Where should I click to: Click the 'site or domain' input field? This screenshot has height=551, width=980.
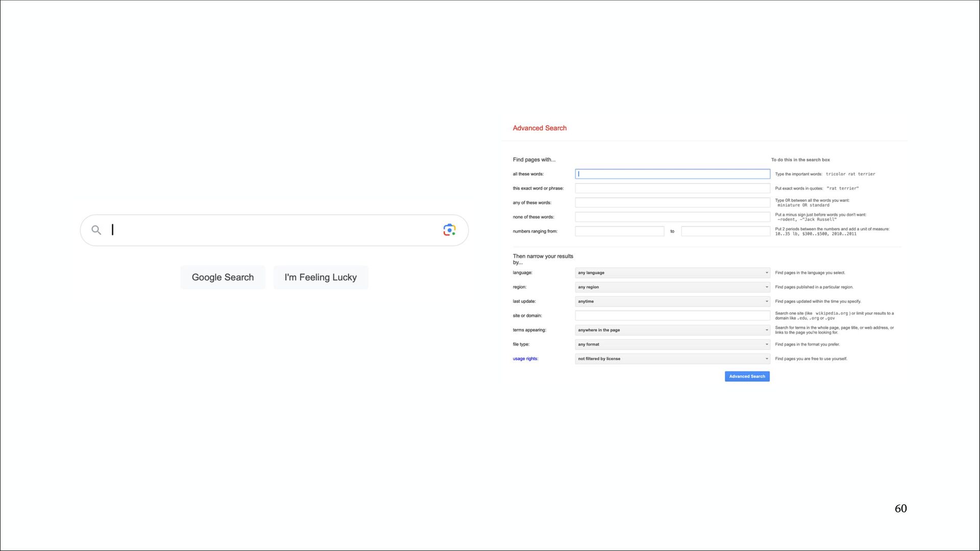click(672, 316)
